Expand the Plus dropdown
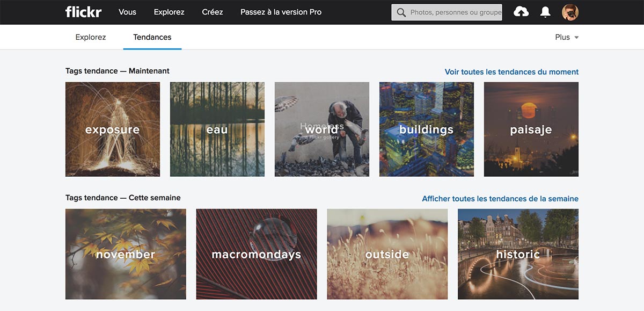644x311 pixels. 567,37
